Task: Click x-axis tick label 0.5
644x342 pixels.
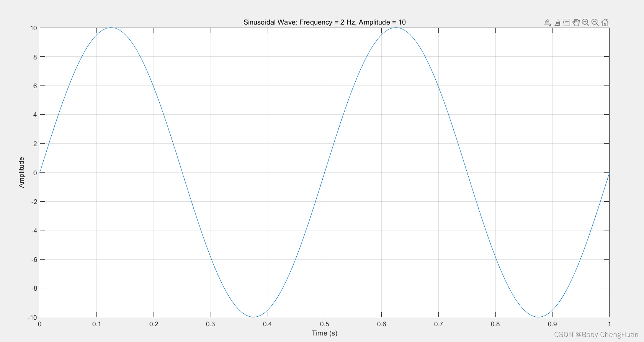Action: click(x=324, y=324)
